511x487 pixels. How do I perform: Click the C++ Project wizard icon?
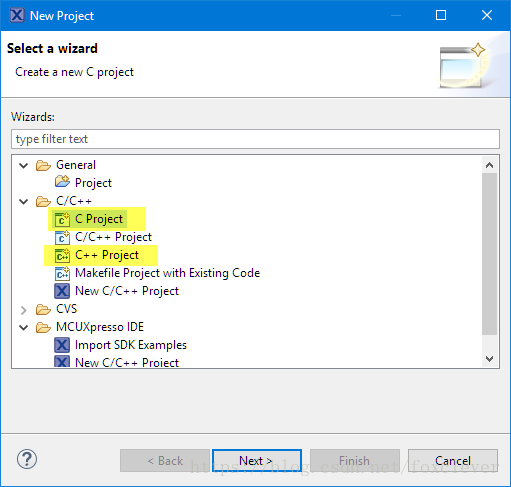click(x=62, y=255)
